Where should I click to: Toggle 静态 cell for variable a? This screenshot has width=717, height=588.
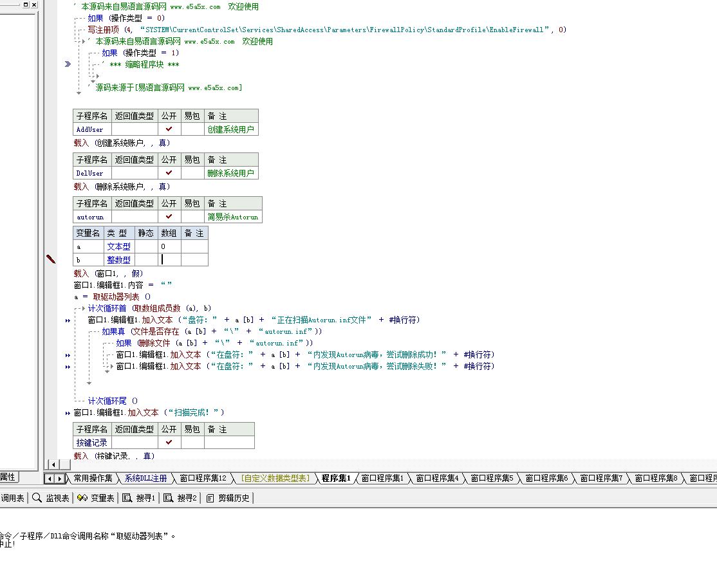point(146,246)
